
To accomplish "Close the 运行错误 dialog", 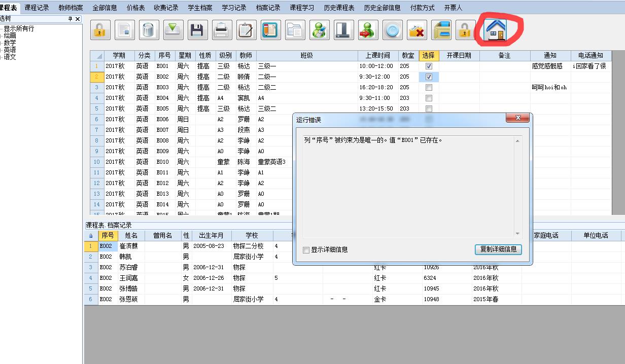I will point(518,118).
